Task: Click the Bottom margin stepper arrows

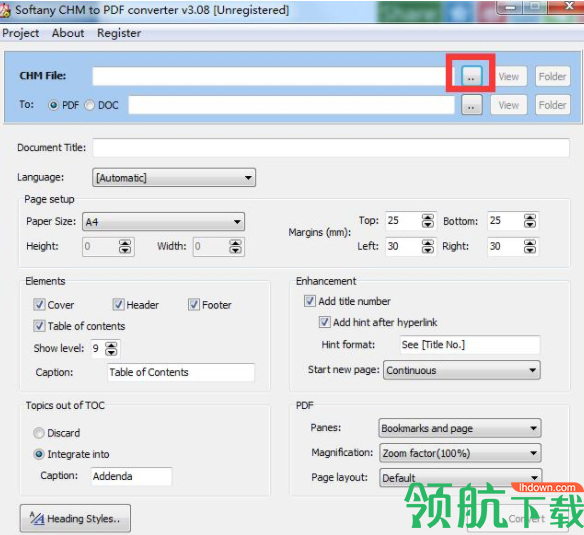Action: (x=530, y=221)
